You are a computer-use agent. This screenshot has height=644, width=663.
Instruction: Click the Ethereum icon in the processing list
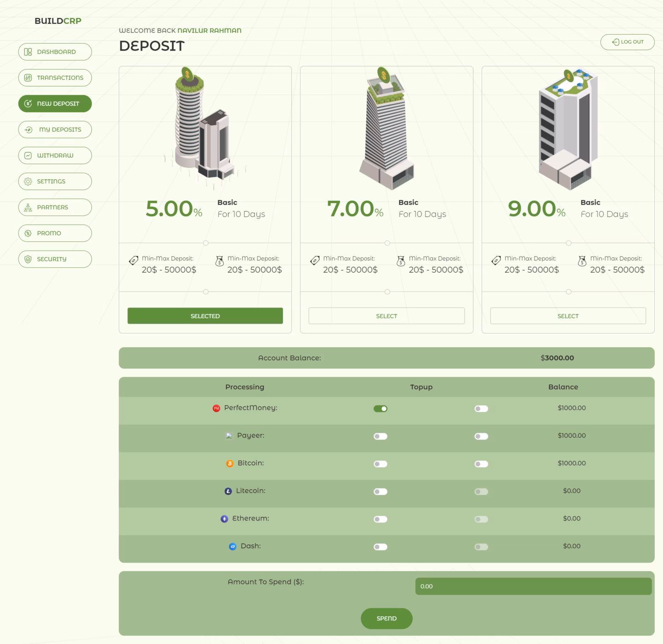click(224, 519)
